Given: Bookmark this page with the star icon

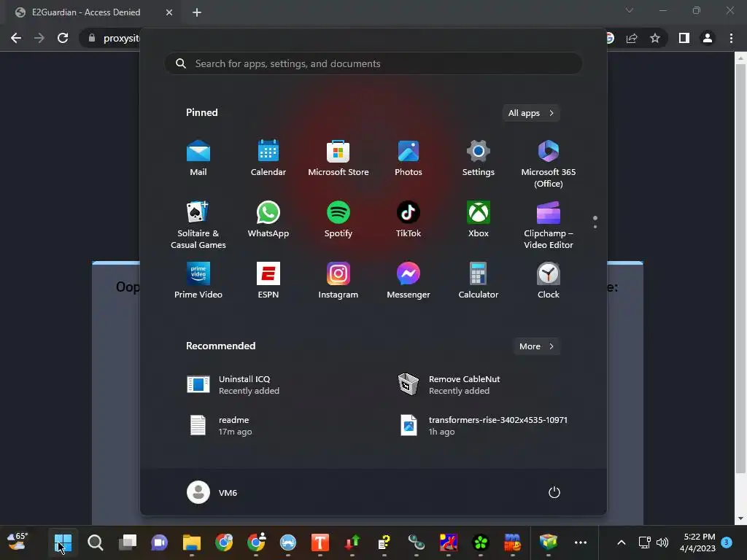Looking at the screenshot, I should pyautogui.click(x=655, y=38).
